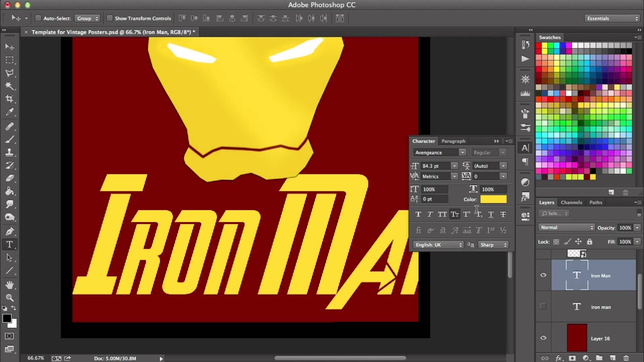Screen dimensions: 644x362
Task: Select the Healing Brush tool
Action: click(x=10, y=126)
